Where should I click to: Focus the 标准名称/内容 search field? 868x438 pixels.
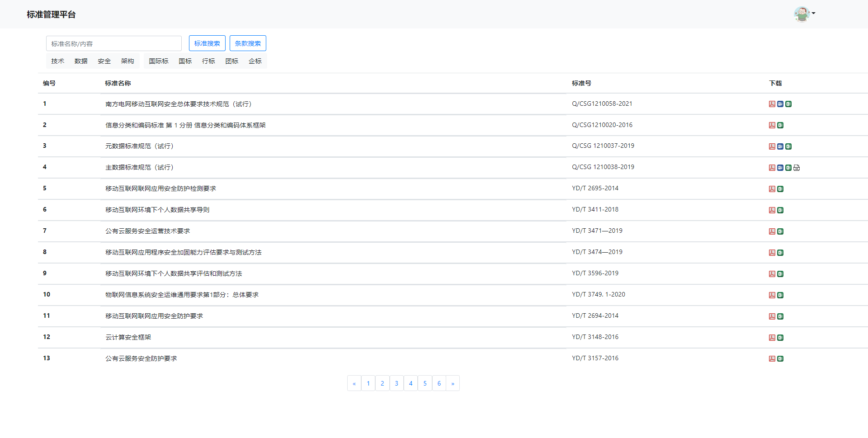click(x=114, y=43)
